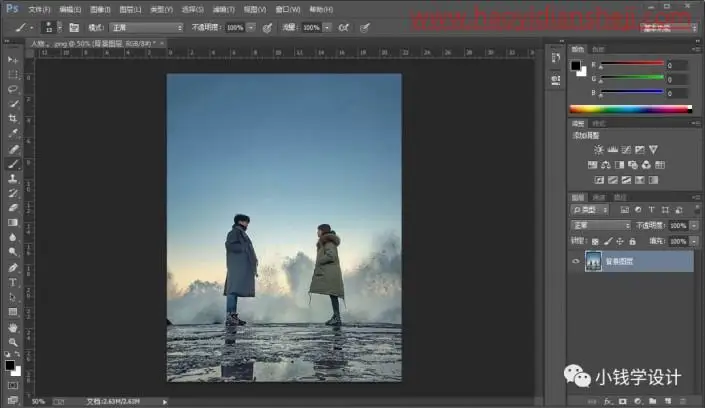Create a new group folder button
This screenshot has width=705, height=408.
point(652,401)
